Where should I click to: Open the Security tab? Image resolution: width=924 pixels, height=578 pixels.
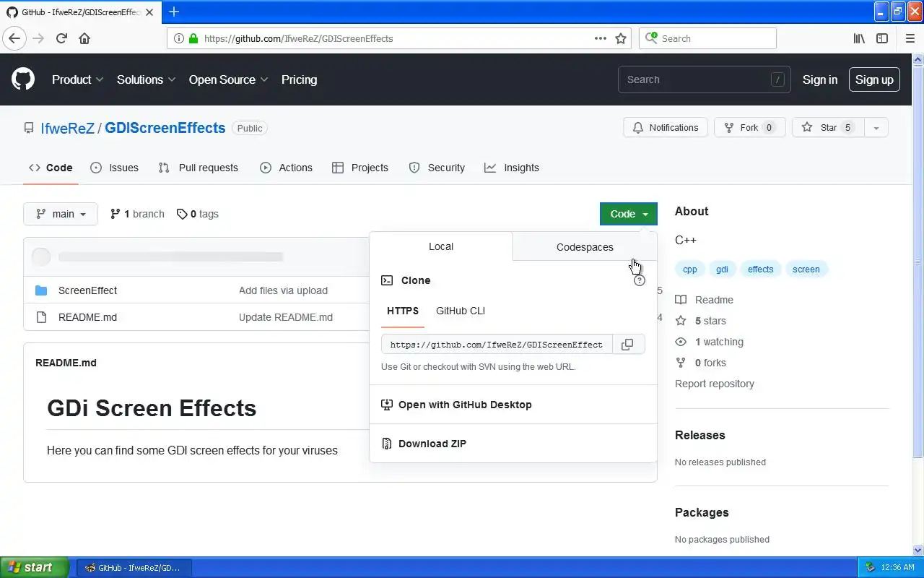(437, 168)
